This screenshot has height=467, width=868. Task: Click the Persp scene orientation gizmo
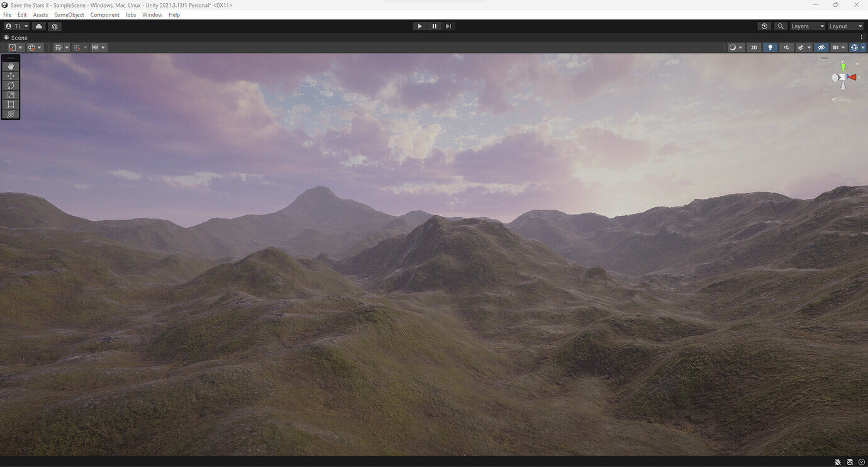tap(841, 99)
